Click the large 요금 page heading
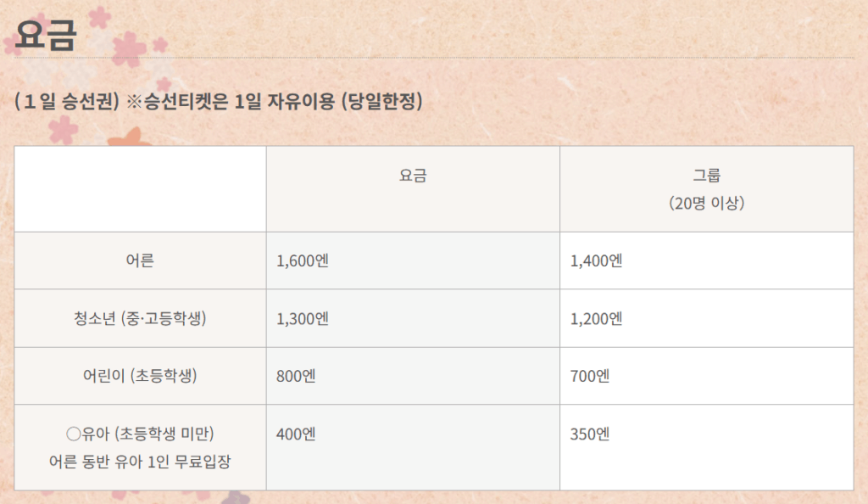The height and width of the screenshot is (504, 868). 46,34
